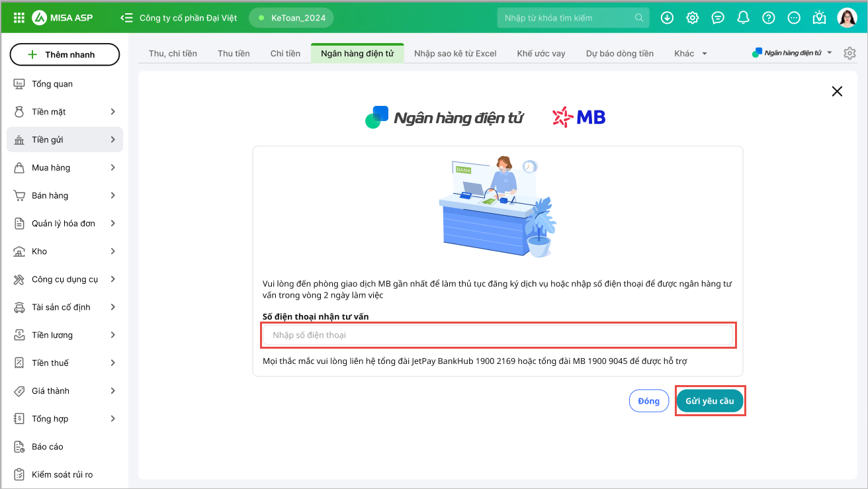Click the Tiền gửi bank icon

tap(19, 140)
